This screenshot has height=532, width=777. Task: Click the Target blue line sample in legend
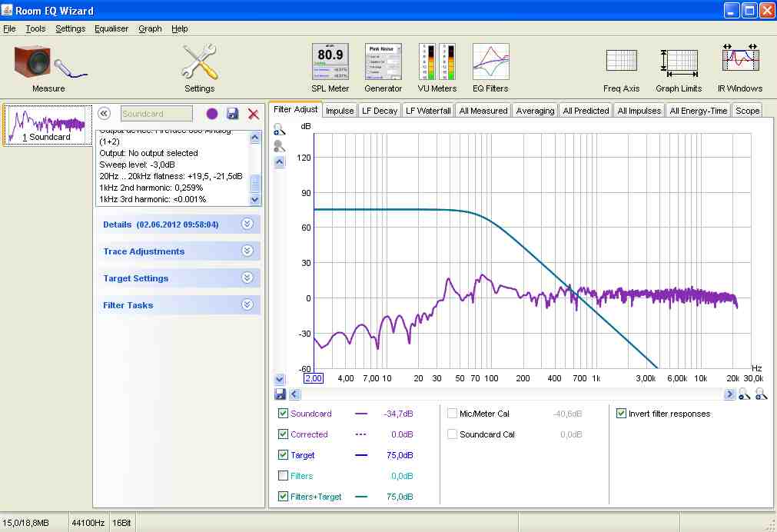[x=361, y=455]
